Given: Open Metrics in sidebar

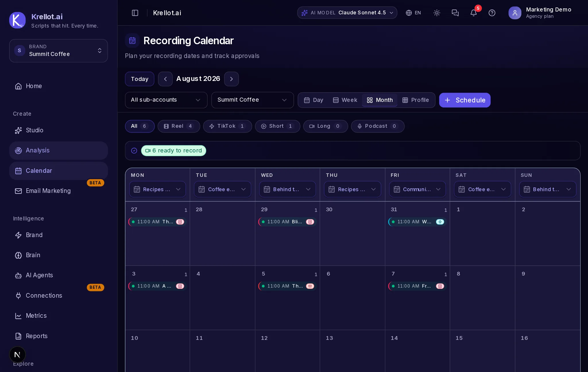Looking at the screenshot, I should (x=59, y=316).
